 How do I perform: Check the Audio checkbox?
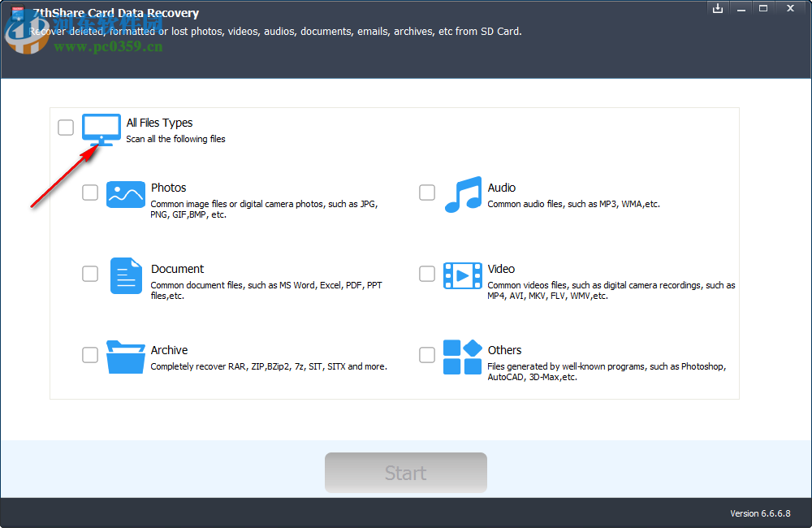click(426, 193)
